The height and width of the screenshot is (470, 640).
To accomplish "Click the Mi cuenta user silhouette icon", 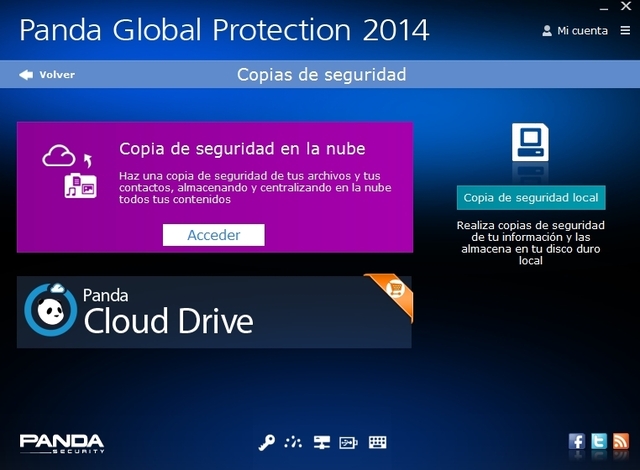I will 547,31.
